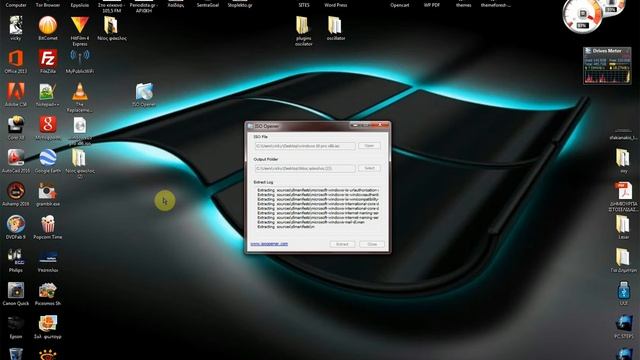Click the Output Folder path input field

click(x=304, y=168)
